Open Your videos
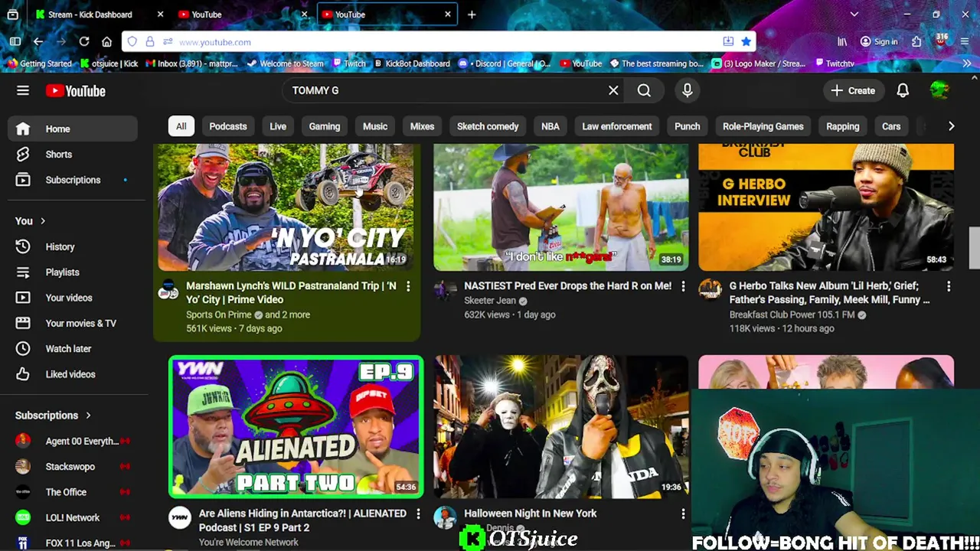This screenshot has height=551, width=980. 73,298
